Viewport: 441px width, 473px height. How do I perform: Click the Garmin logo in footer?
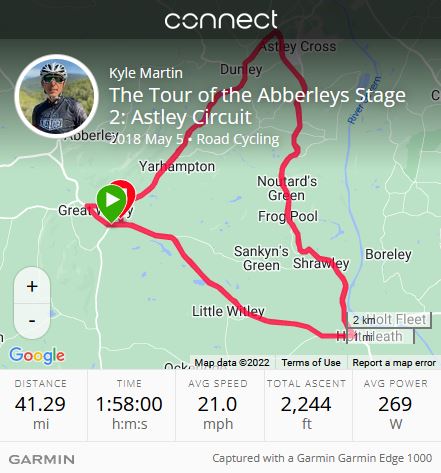coord(42,459)
